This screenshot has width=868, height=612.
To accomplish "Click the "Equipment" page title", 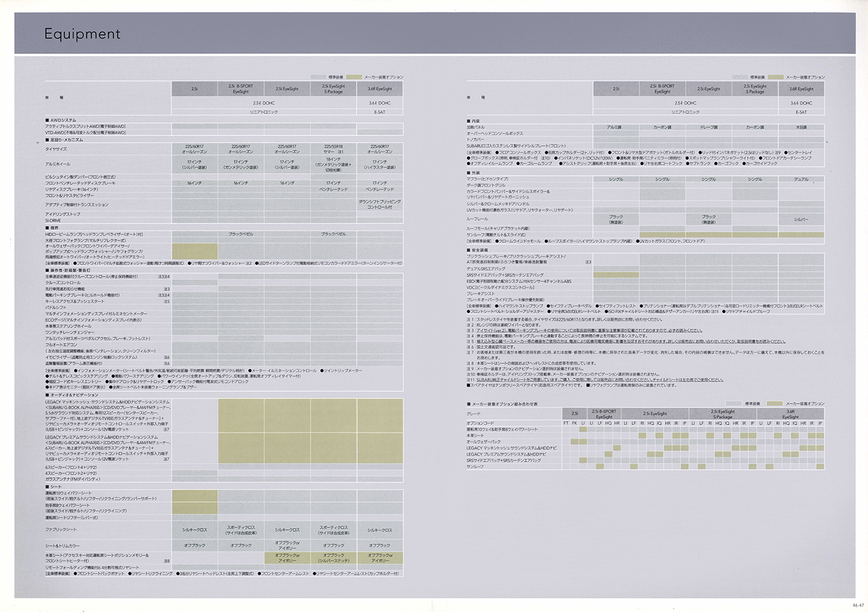I will coord(82,34).
